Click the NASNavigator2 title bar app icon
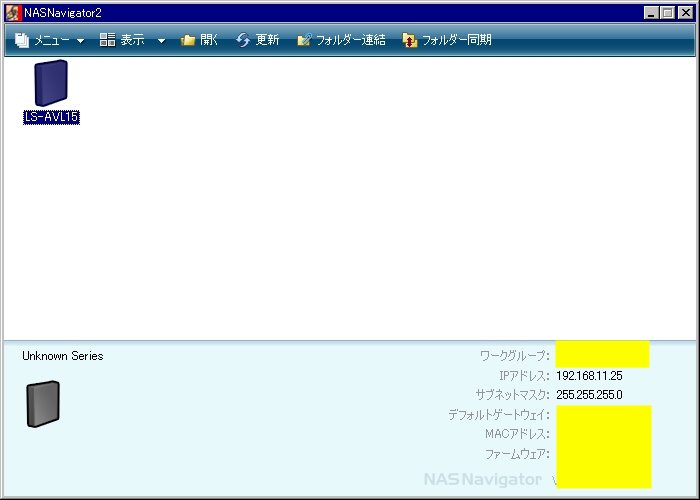Viewport: 700px width, 500px height. (13, 12)
